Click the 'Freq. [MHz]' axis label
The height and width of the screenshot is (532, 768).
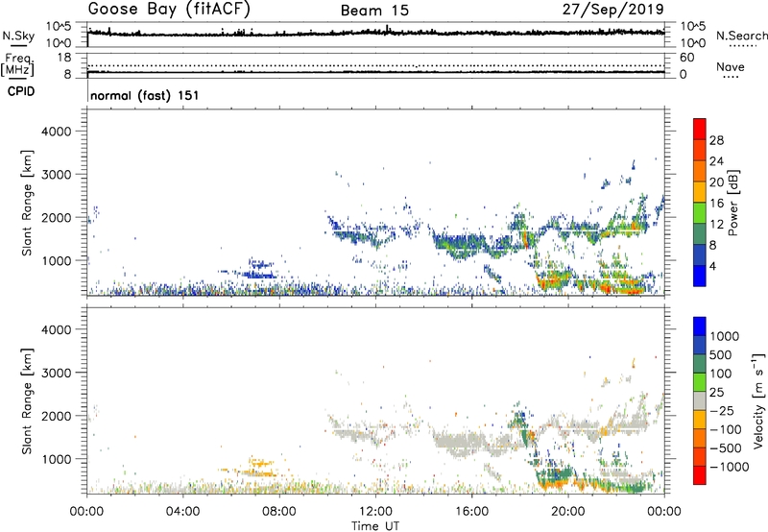coord(17,65)
